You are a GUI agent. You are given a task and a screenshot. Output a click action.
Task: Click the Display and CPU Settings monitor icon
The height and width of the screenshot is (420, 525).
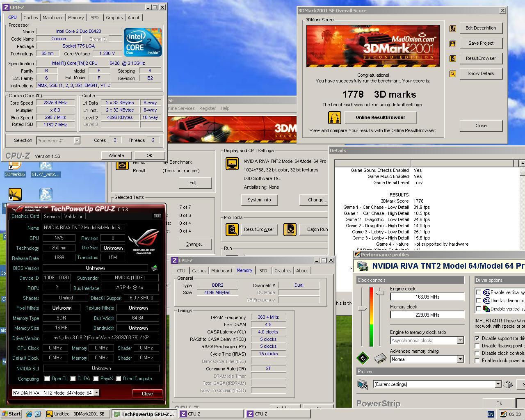(232, 163)
